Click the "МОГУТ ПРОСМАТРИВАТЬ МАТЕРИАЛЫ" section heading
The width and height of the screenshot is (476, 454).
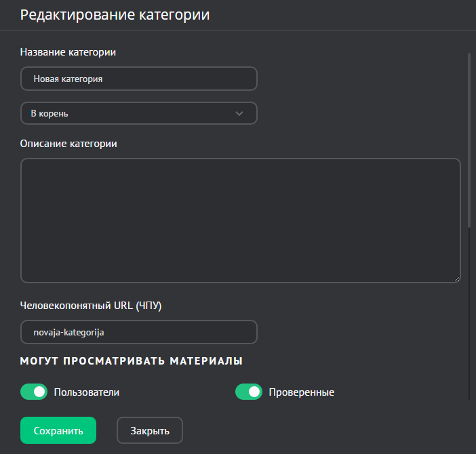[x=132, y=361]
